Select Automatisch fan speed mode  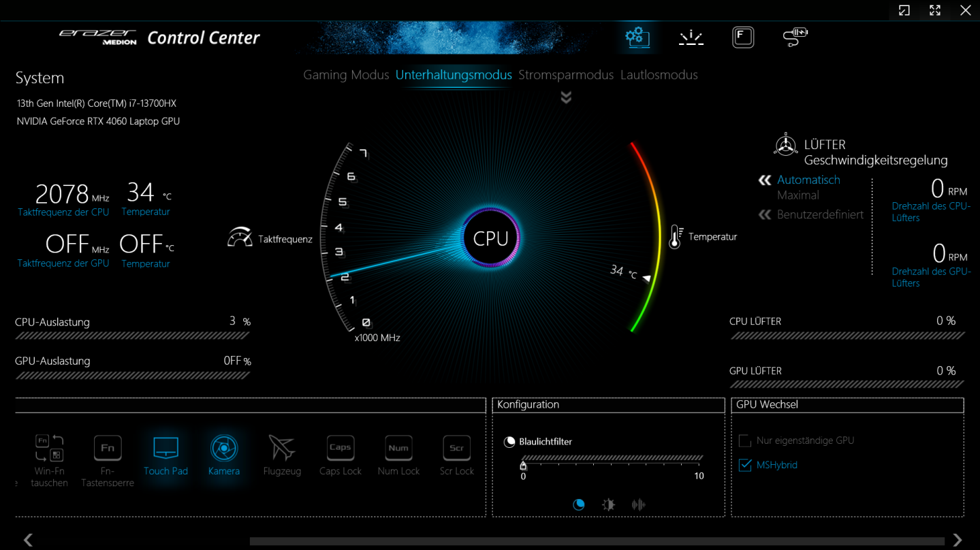[x=808, y=180]
